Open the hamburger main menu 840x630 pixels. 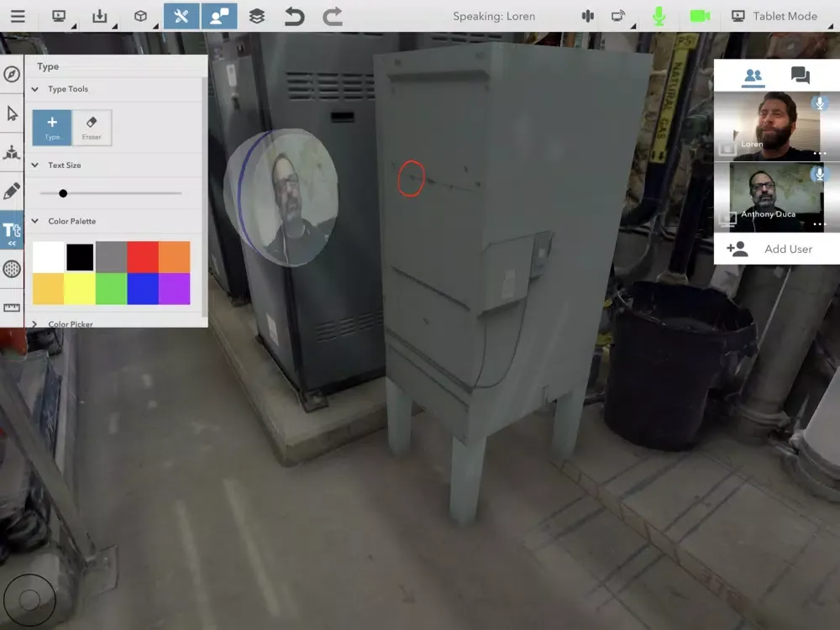pyautogui.click(x=18, y=16)
